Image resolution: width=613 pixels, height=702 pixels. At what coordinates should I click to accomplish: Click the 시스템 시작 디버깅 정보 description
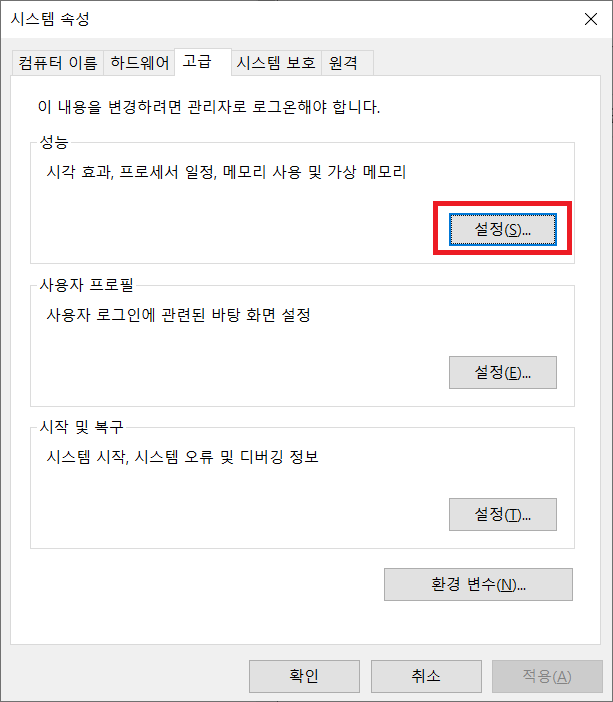182,457
